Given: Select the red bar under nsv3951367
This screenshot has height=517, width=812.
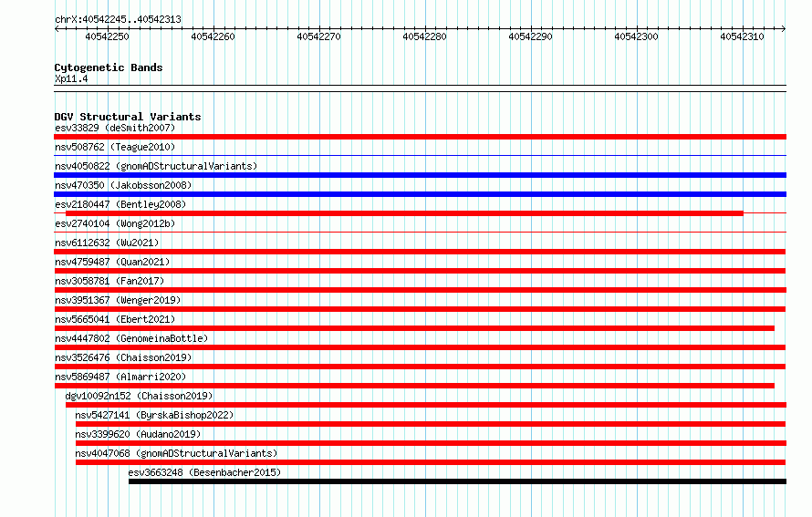Looking at the screenshot, I should coord(420,309).
